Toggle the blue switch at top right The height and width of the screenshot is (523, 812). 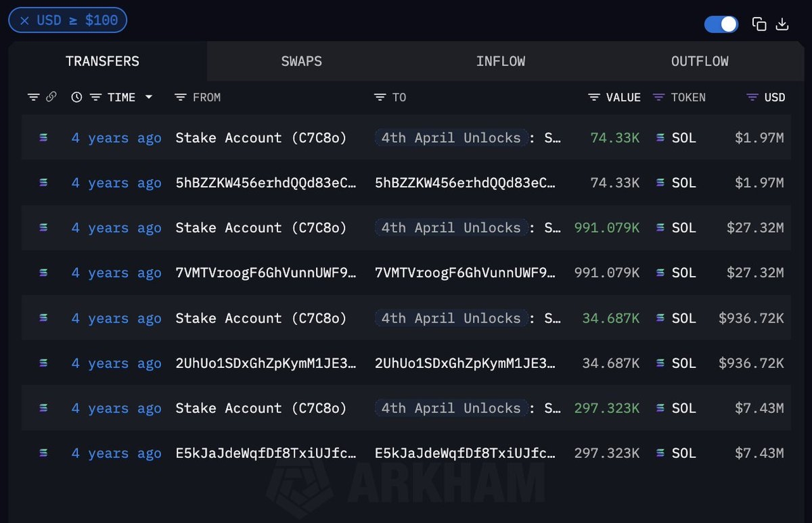721,24
